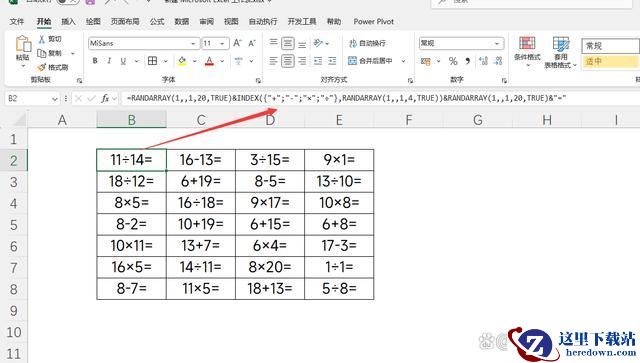Increase the indent level
This screenshot has width=640, height=363.
coord(332,61)
